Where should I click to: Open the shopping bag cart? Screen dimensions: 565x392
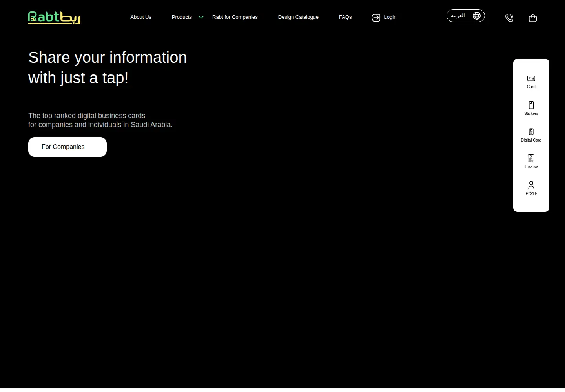tap(533, 18)
